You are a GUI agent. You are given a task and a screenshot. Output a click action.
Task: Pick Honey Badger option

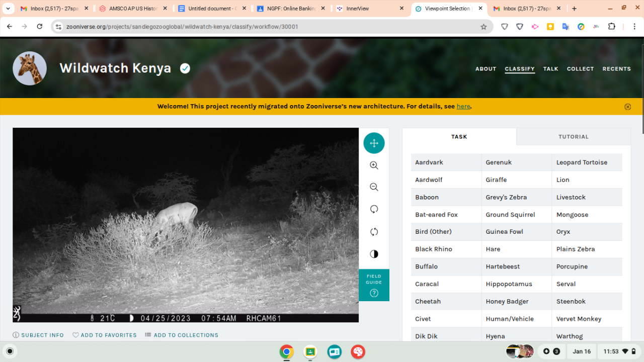click(x=517, y=301)
